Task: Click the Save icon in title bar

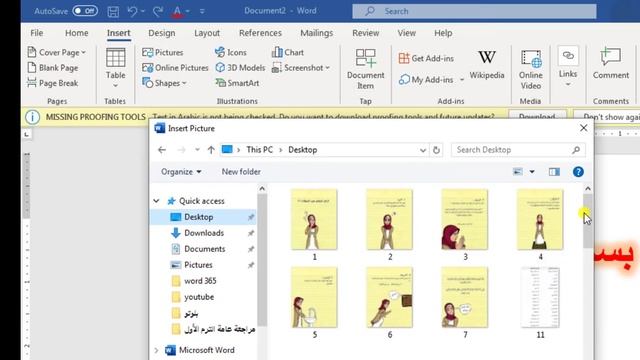Action: coord(113,11)
